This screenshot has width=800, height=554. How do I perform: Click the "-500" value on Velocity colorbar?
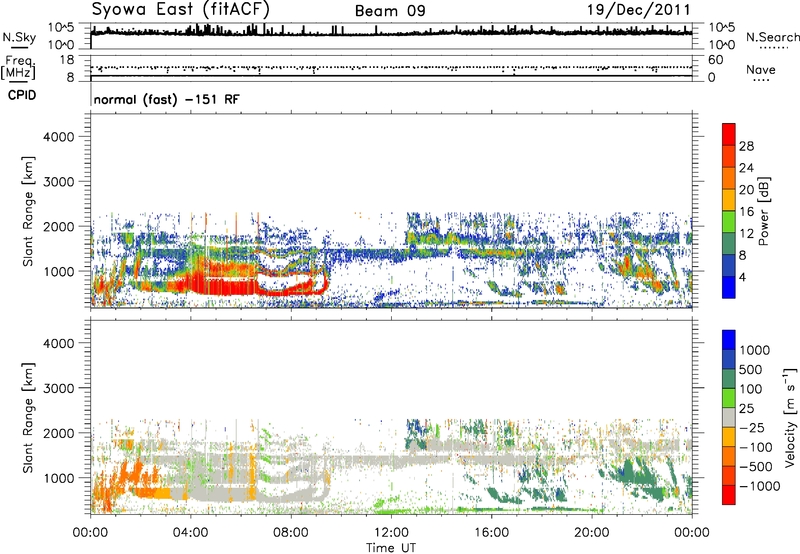756,467
